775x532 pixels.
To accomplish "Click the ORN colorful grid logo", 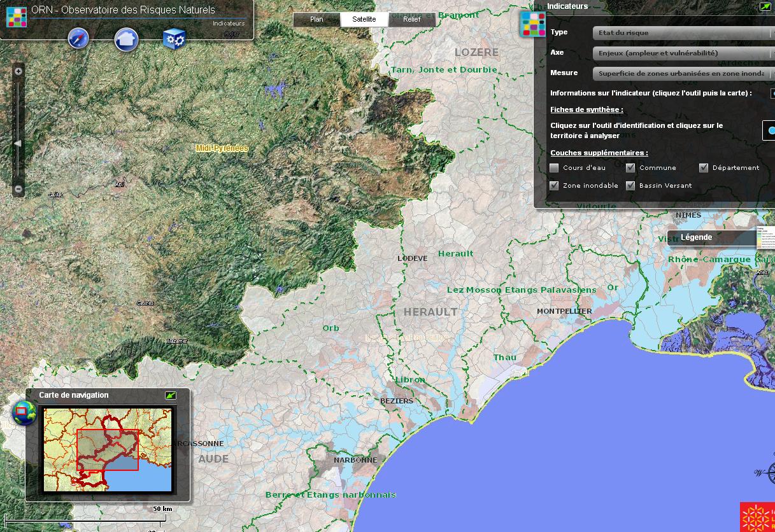I will pyautogui.click(x=16, y=17).
